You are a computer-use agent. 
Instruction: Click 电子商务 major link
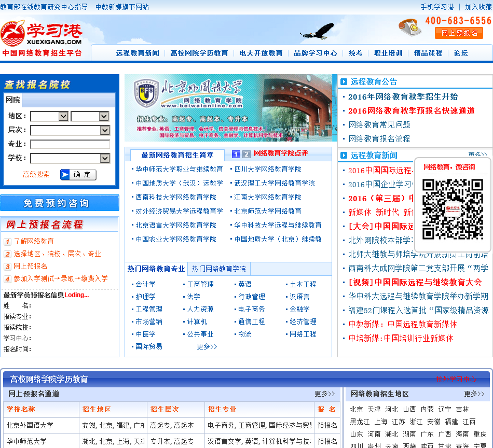tap(251, 309)
